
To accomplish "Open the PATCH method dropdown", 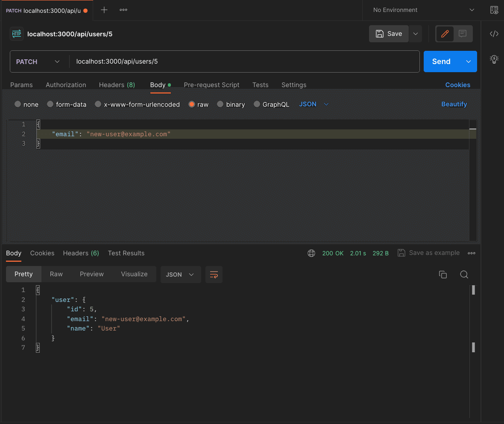I will click(x=38, y=61).
